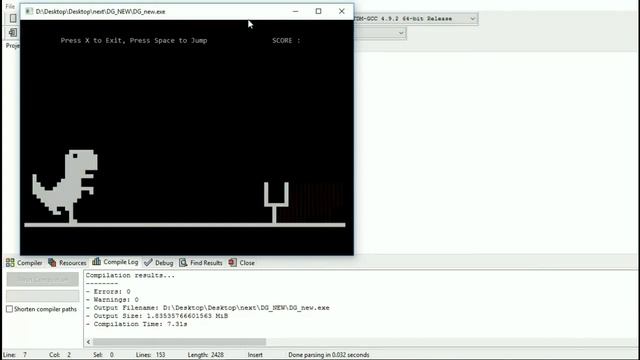Click the Output Size log line
640x360 pixels.
point(157,316)
